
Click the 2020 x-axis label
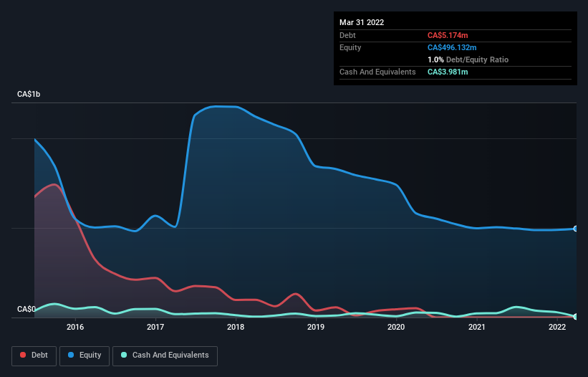(x=396, y=327)
